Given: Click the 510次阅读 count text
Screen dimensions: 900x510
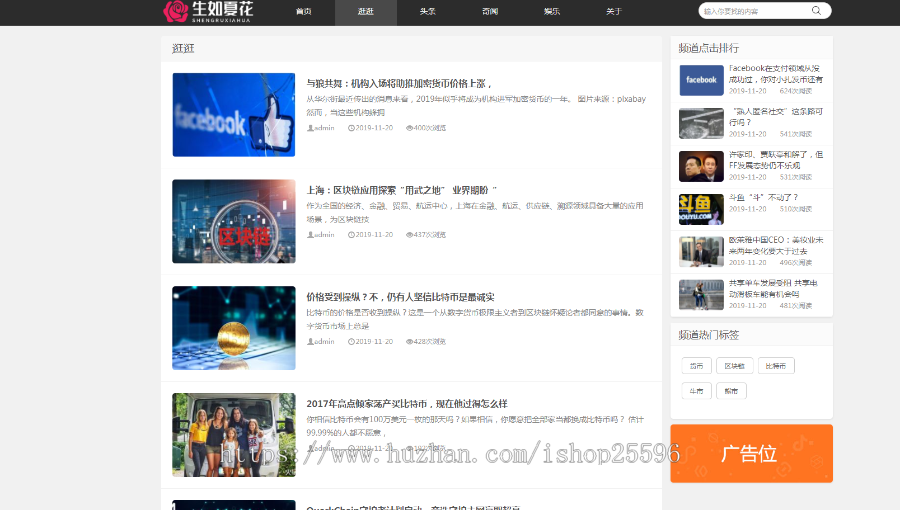Looking at the screenshot, I should click(x=796, y=209).
